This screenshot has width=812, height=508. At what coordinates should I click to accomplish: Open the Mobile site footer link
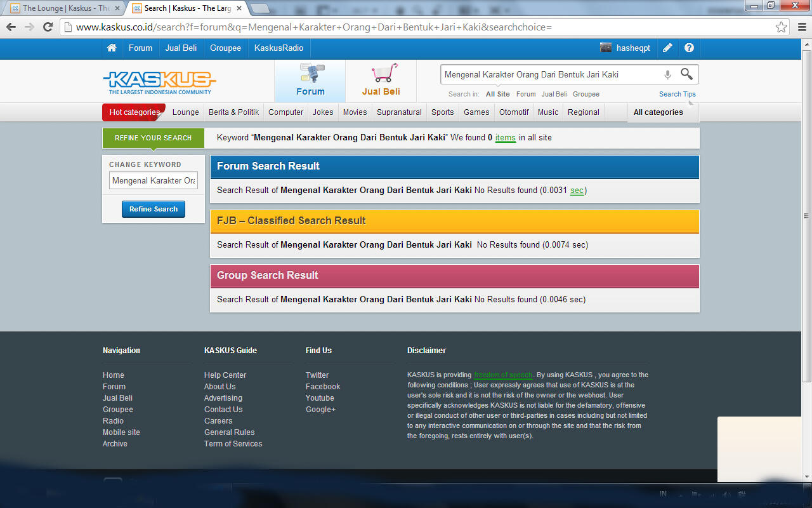click(121, 432)
